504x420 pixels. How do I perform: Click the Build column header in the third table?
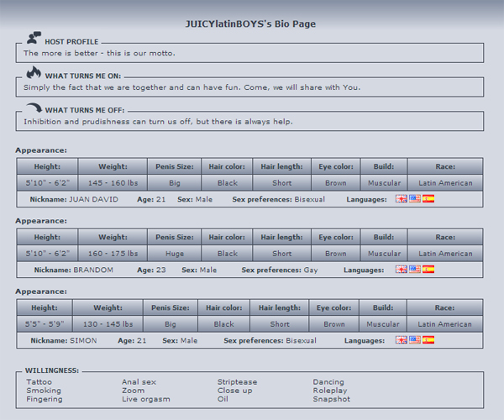click(x=383, y=307)
